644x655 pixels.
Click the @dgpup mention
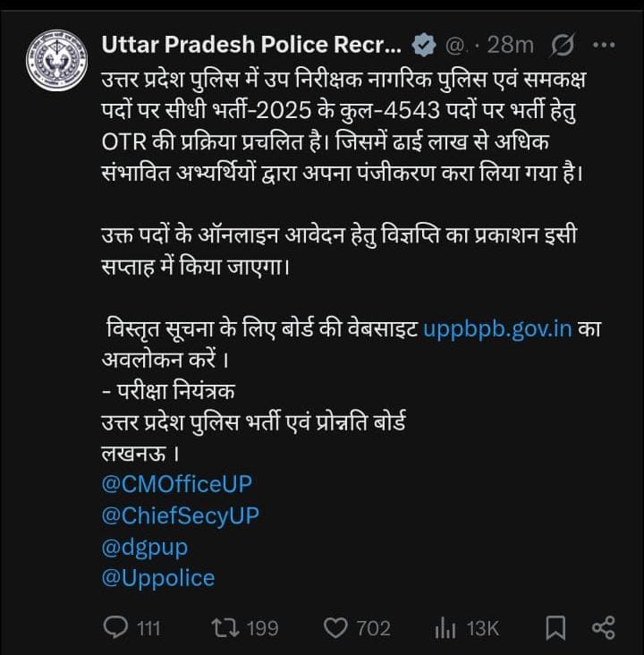[x=145, y=547]
